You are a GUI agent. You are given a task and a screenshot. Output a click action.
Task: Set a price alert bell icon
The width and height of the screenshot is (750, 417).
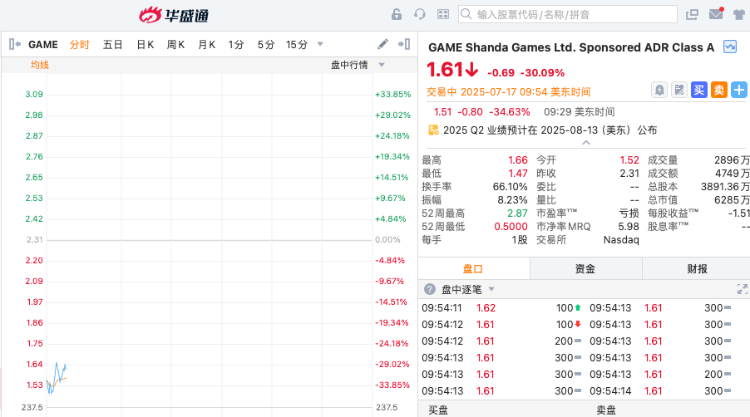(659, 90)
